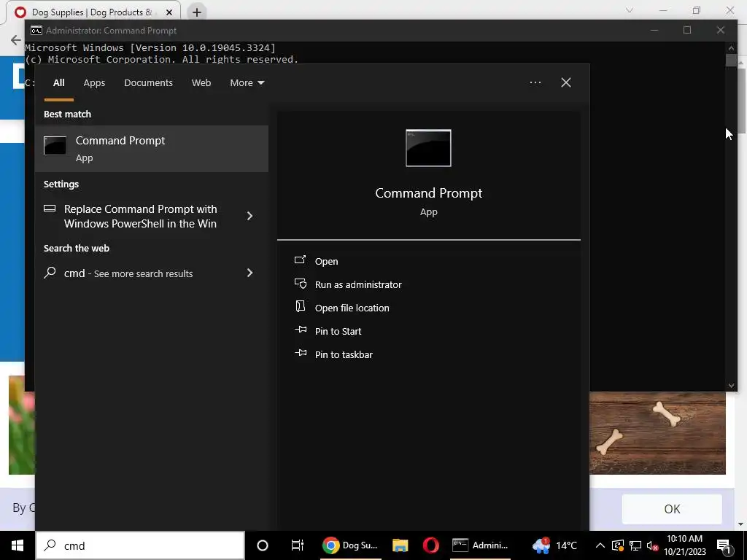Screen dimensions: 747x560
Task: Click the Open file location folder icon
Action: pos(300,307)
